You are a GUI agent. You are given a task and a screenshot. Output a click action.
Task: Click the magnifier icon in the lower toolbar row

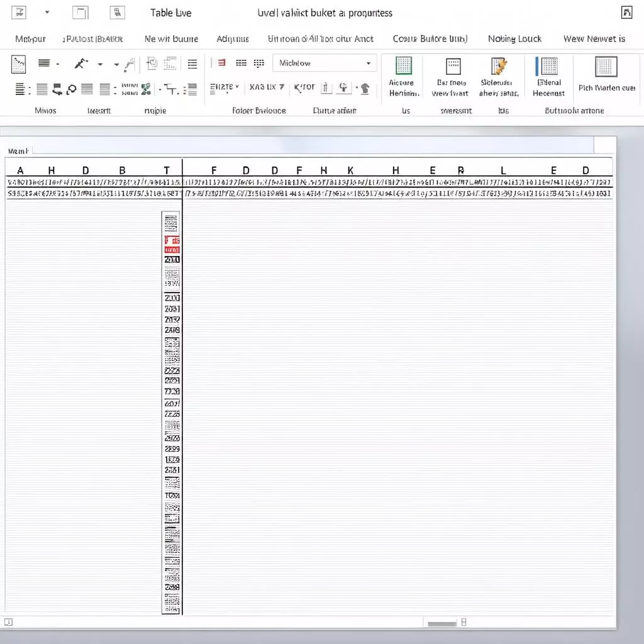pos(71,89)
